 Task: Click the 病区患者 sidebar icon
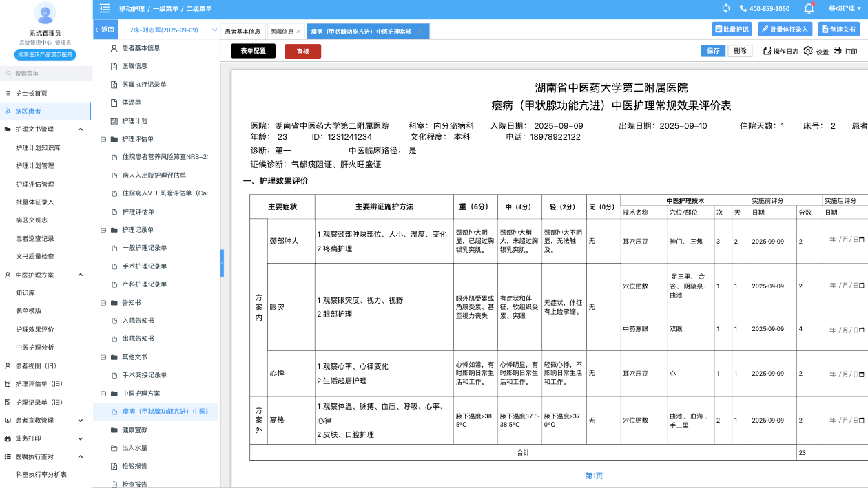tap(8, 111)
